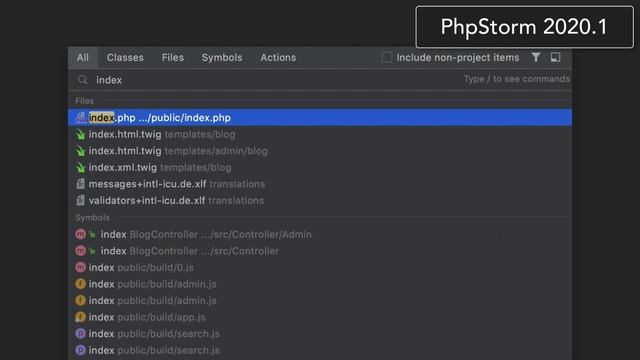
Task: Click Twig icon of index.xml.twig
Action: [80, 167]
